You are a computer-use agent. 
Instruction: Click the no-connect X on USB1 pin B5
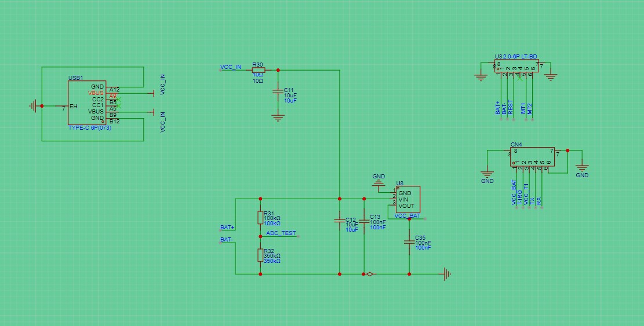119,100
